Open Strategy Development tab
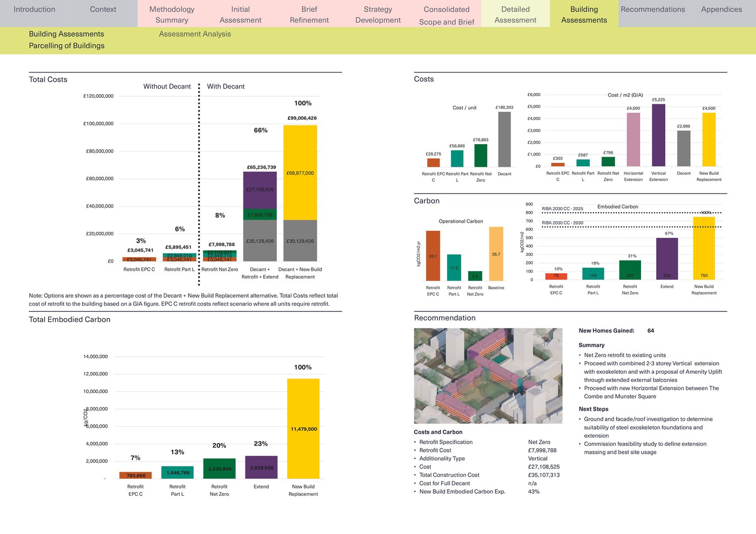 pos(378,15)
